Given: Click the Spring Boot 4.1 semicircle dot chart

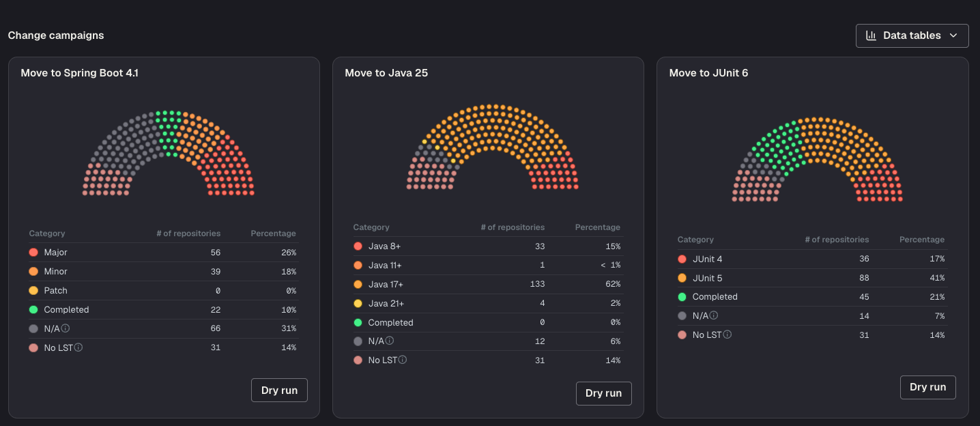Looking at the screenshot, I should click(x=169, y=154).
